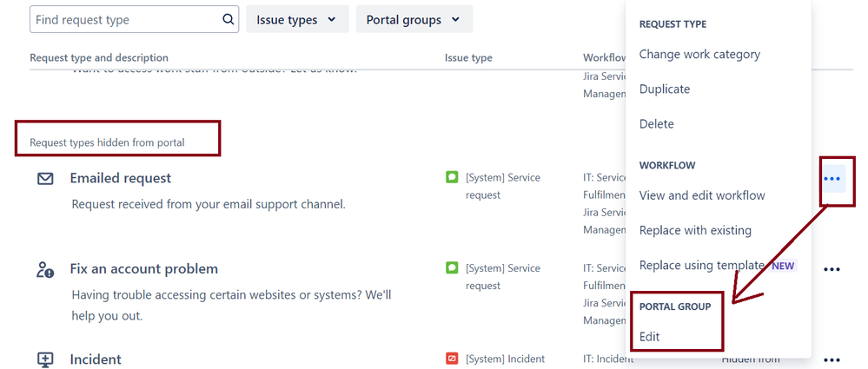Screen dimensions: 868x369
Task: Expand the Portal groups dropdown
Action: pos(414,19)
